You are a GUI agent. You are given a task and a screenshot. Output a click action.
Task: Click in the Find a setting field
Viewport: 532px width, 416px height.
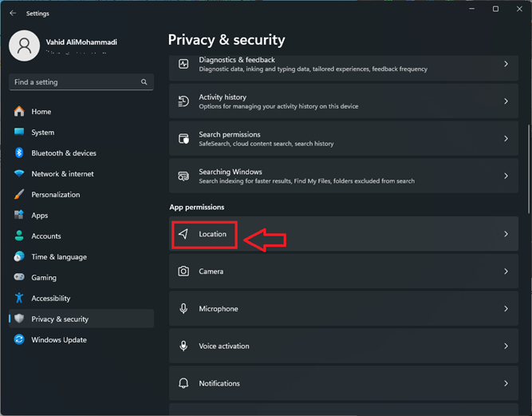pos(81,81)
